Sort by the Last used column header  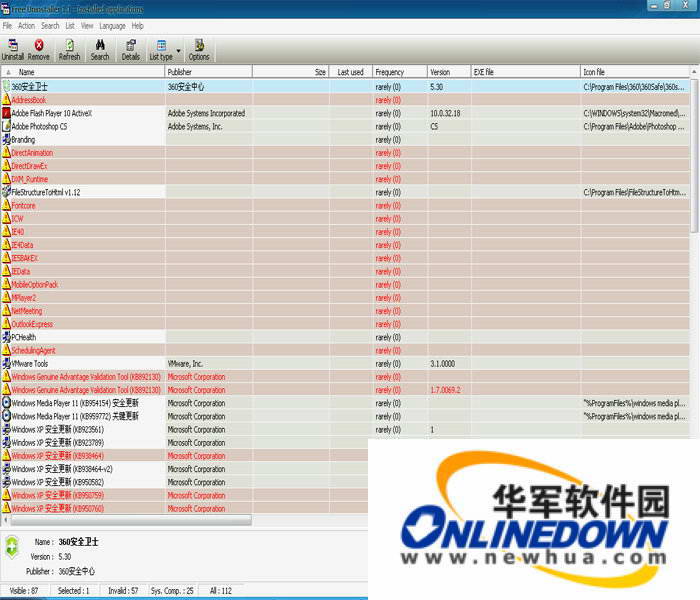point(351,72)
